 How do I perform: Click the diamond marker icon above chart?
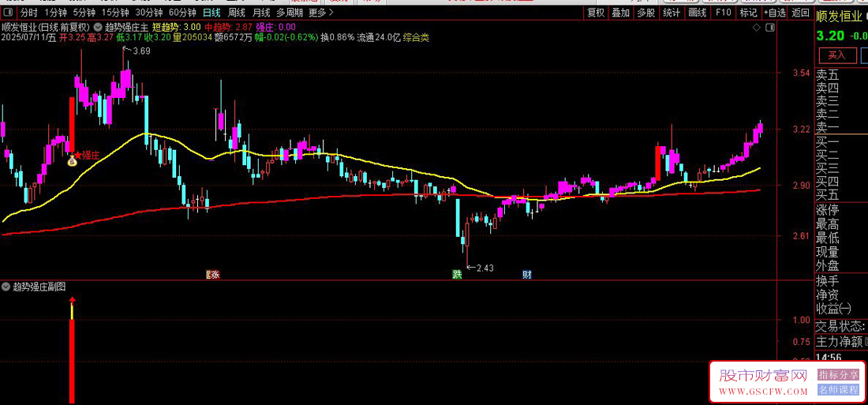click(757, 27)
